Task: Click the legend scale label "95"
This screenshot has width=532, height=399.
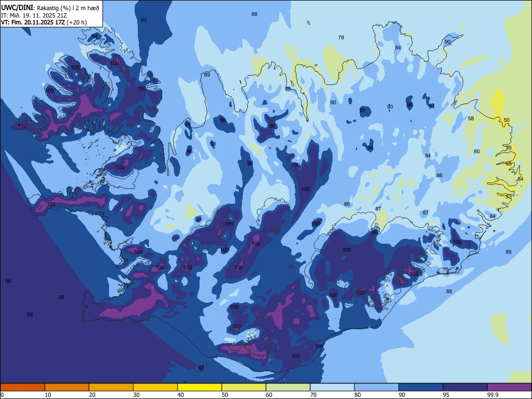Action: pyautogui.click(x=446, y=395)
